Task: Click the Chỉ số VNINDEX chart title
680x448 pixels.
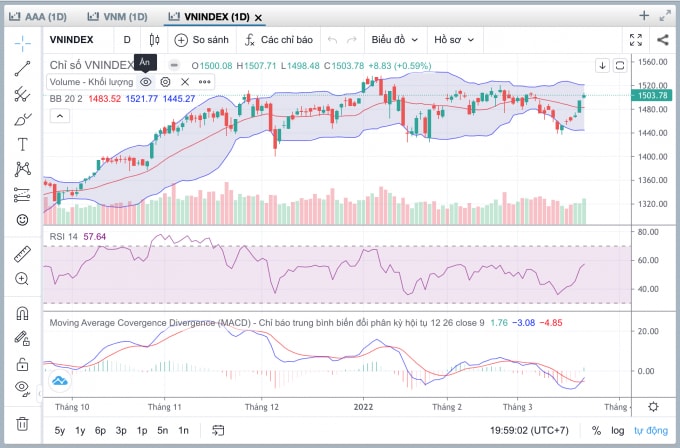Action: 92,65
